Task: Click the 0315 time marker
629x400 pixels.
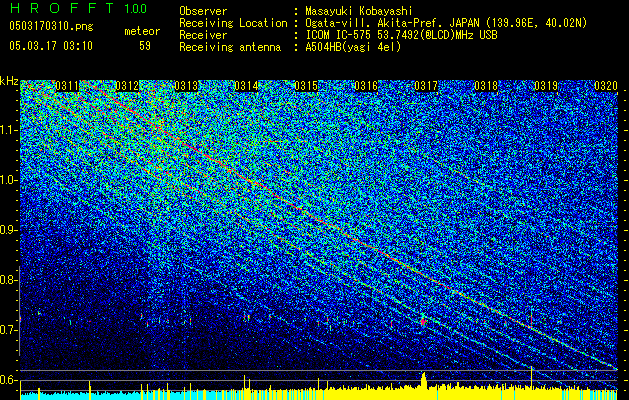Action: pos(306,86)
